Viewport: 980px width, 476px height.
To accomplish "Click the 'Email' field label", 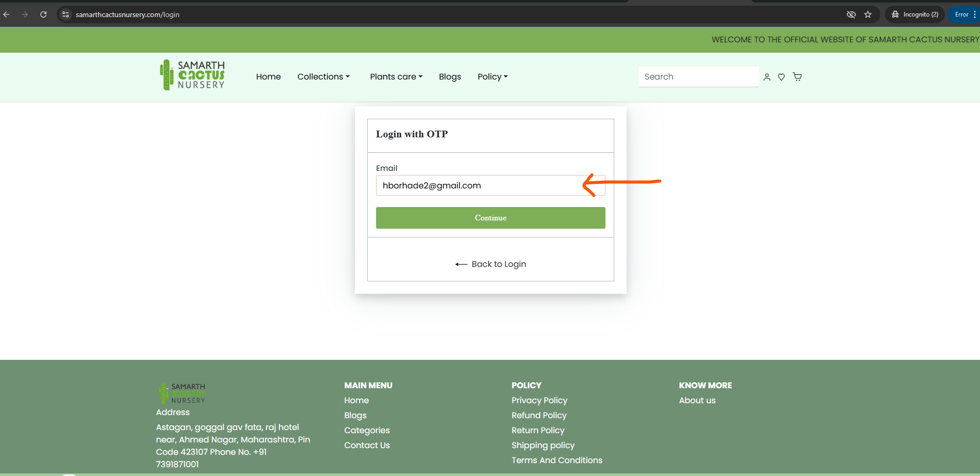I will (x=386, y=168).
